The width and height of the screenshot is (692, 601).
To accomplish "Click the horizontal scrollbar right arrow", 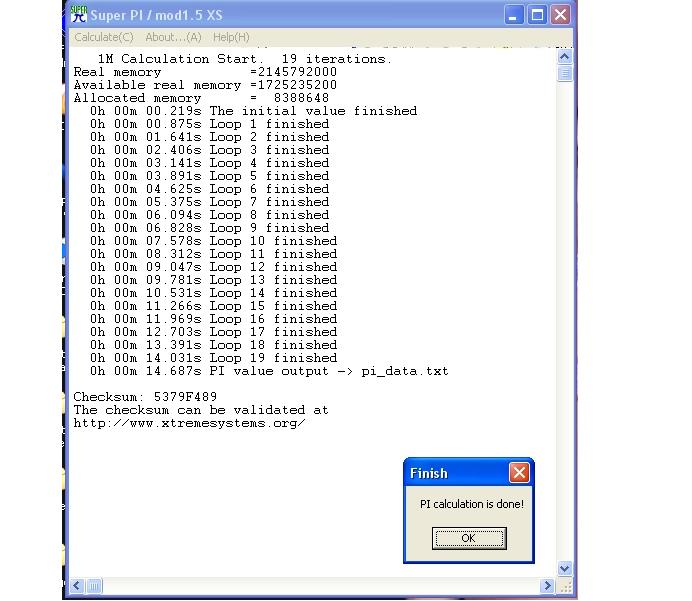I will (547, 586).
